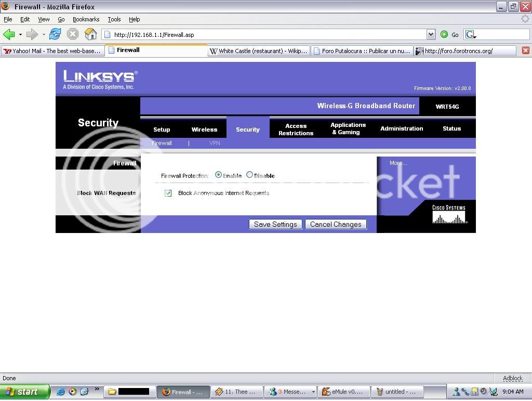This screenshot has height=401, width=532.
Task: Click the Internet Explorer quick launch icon
Action: 61,392
